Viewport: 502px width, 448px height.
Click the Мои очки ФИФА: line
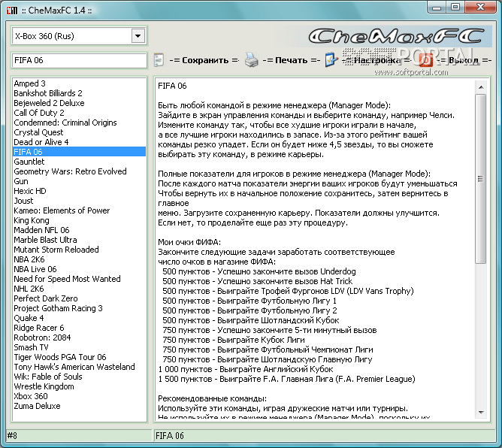189,242
